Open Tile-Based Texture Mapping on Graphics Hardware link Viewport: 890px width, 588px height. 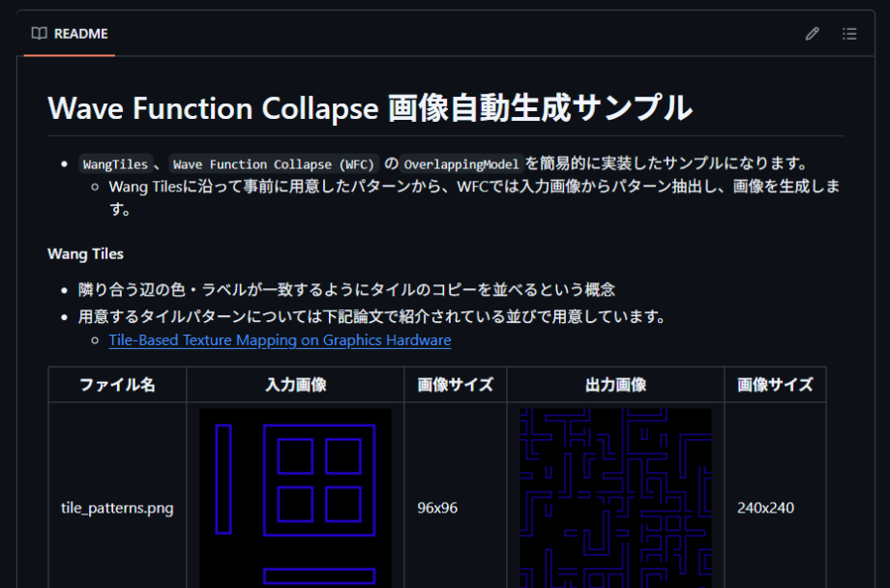point(280,340)
